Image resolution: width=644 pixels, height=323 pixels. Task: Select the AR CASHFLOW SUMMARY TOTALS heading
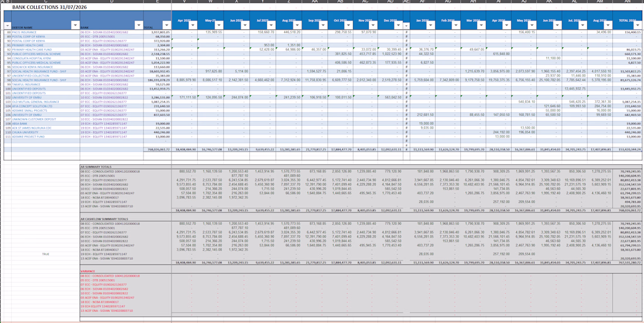(x=103, y=219)
